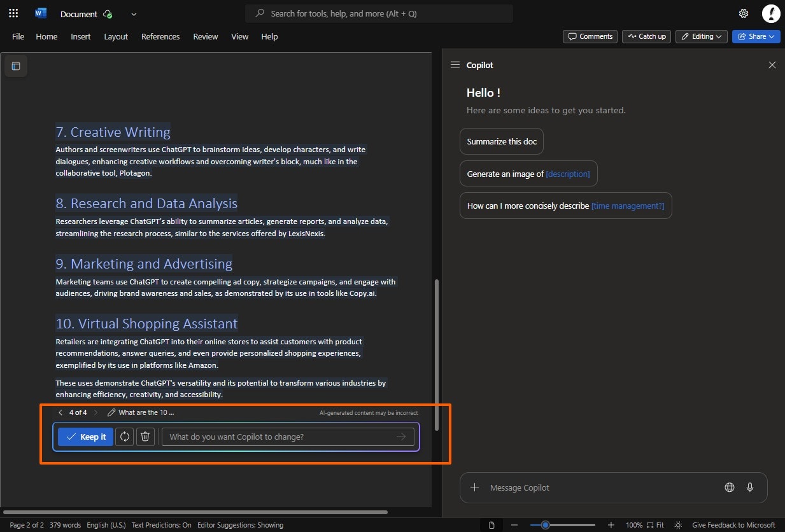Click the Summarize this doc suggestion
Viewport: 785px width, 532px height.
(502, 141)
